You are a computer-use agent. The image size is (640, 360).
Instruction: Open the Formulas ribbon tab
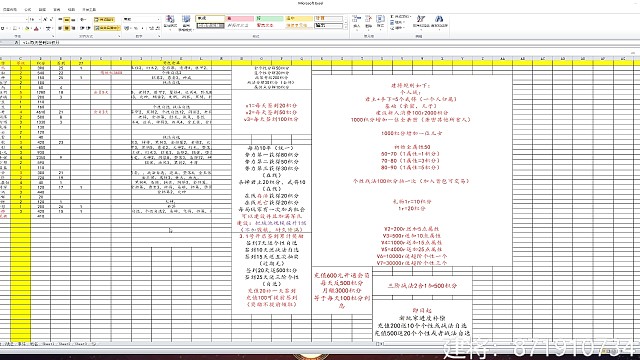click(28, 9)
